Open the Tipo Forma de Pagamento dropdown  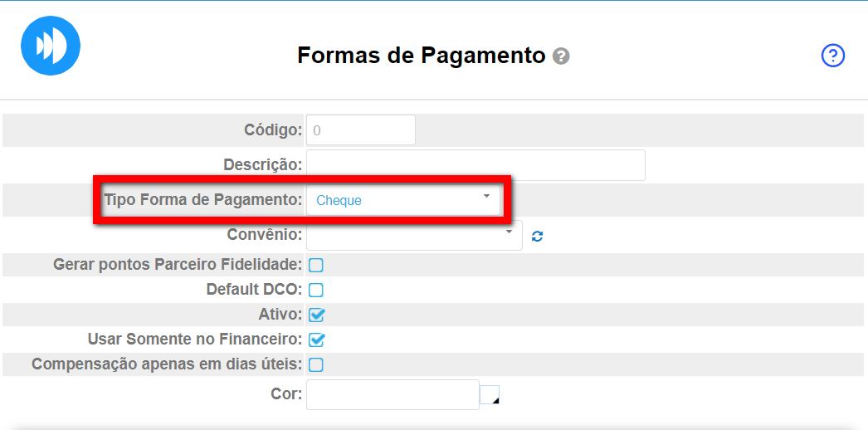tap(403, 200)
